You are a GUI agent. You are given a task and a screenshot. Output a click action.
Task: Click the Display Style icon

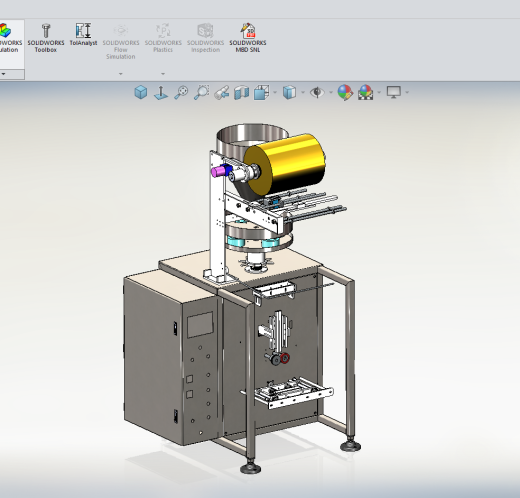tap(289, 92)
